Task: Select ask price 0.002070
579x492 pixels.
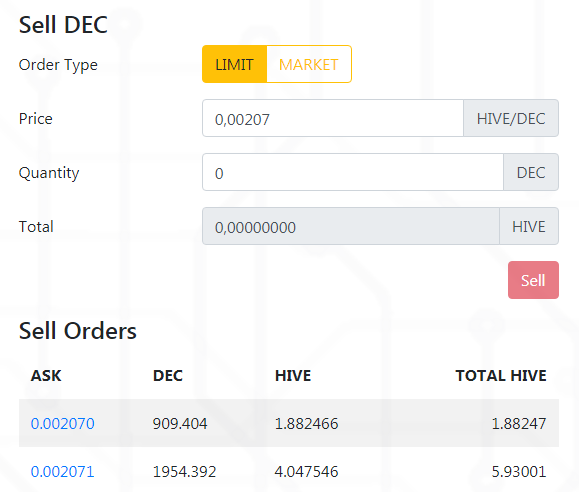Action: 63,423
